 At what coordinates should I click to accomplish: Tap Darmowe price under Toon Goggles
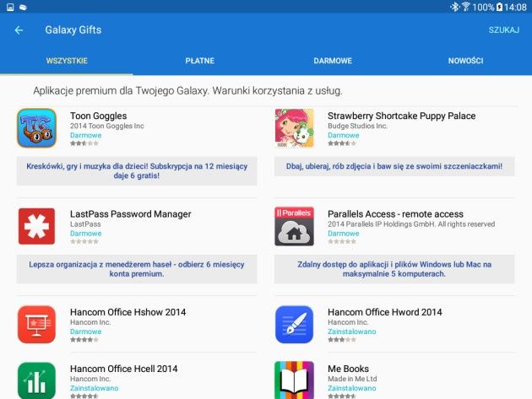click(86, 135)
